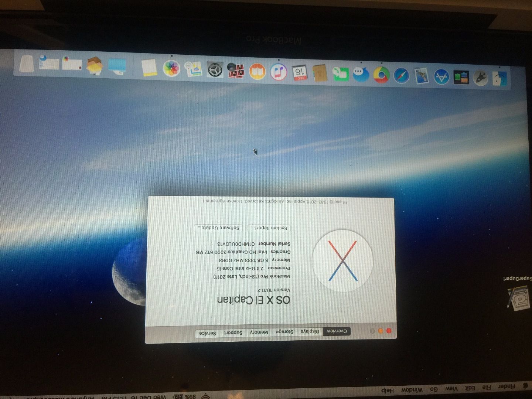
Task: Open the Window menu
Action: pyautogui.click(x=412, y=390)
